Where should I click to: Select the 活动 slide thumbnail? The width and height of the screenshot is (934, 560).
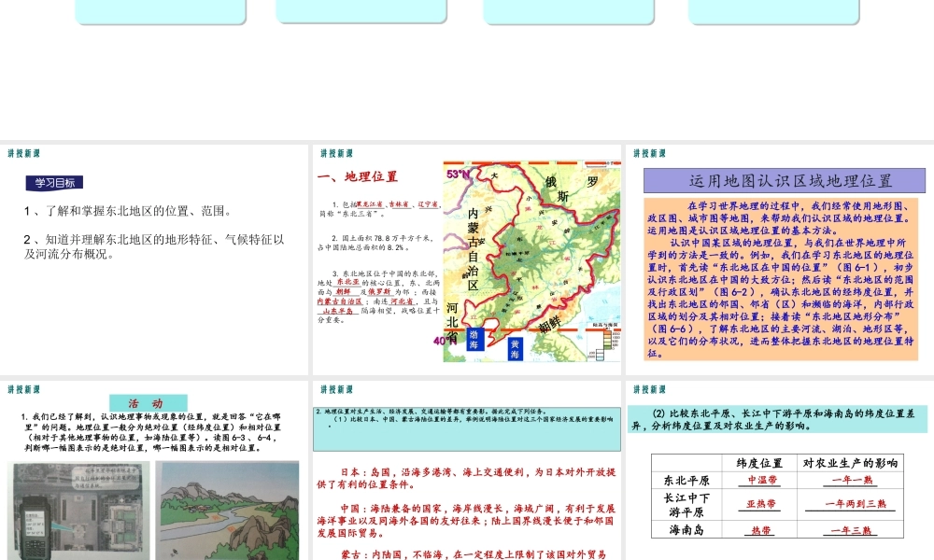coord(154,470)
